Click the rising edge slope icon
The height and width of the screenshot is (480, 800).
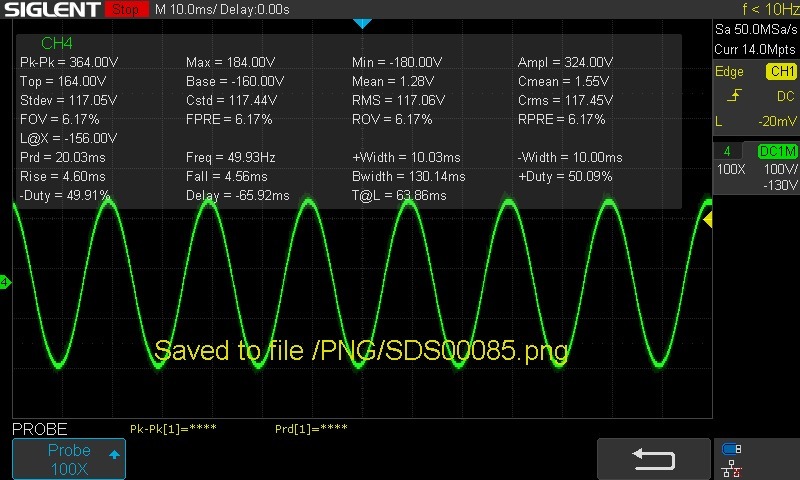734,95
